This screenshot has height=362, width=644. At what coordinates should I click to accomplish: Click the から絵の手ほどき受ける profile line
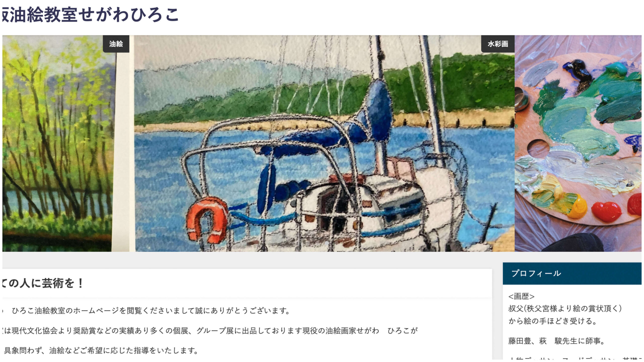point(552,321)
